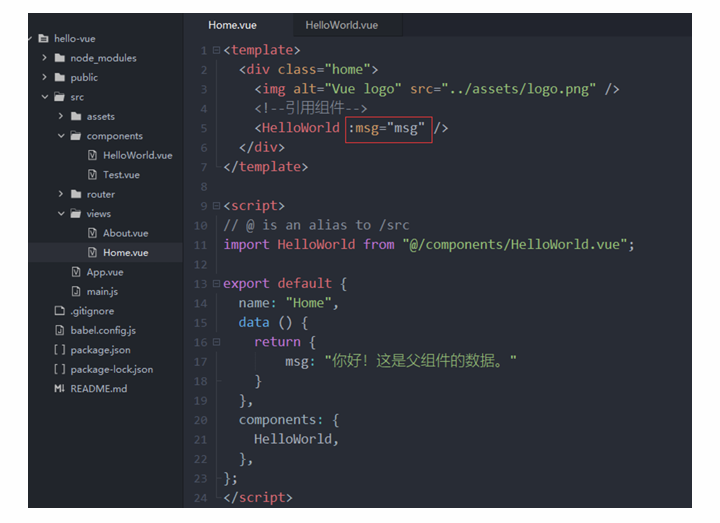This screenshot has width=720, height=523.
Task: Click the hello-vue project folder icon
Action: 43,39
